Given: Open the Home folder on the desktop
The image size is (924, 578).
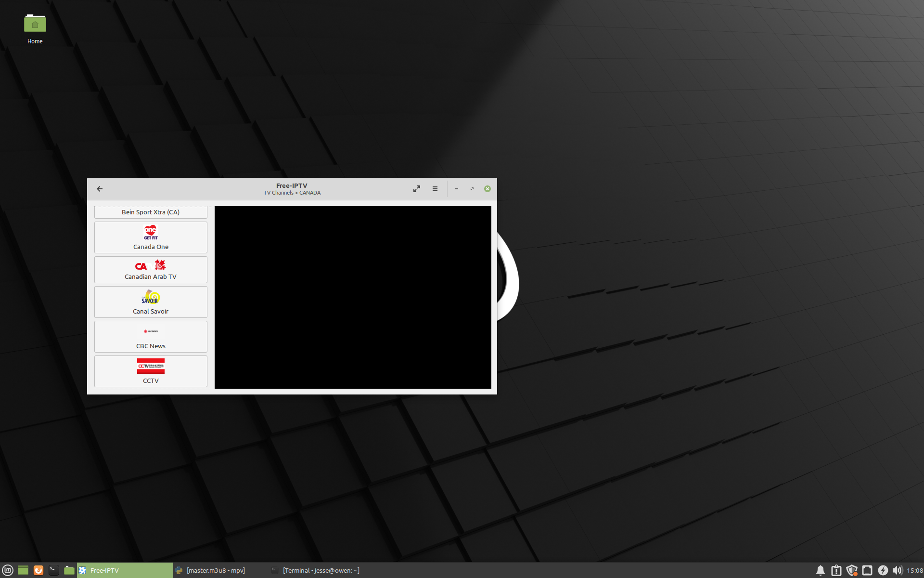Looking at the screenshot, I should (35, 29).
